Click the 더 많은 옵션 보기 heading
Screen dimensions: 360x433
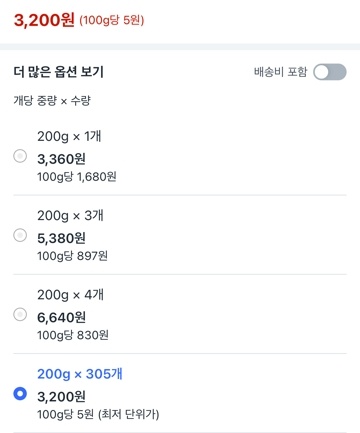[59, 72]
